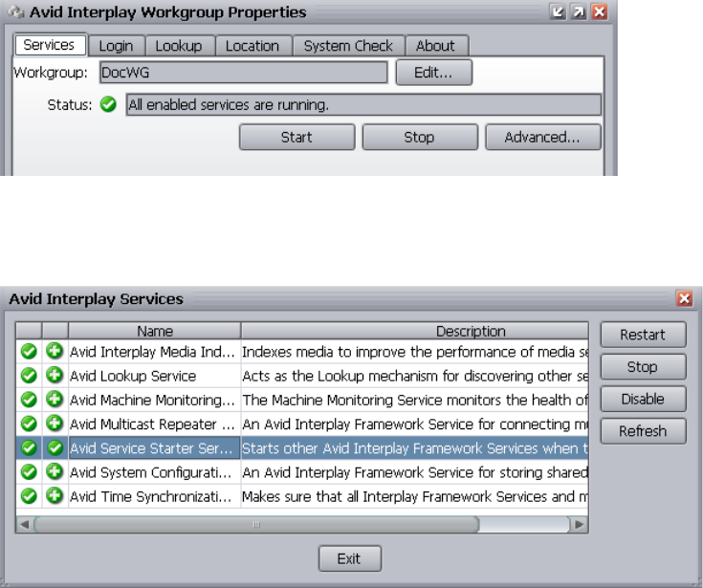Click the status field 'All enabled services are running.'

click(363, 105)
